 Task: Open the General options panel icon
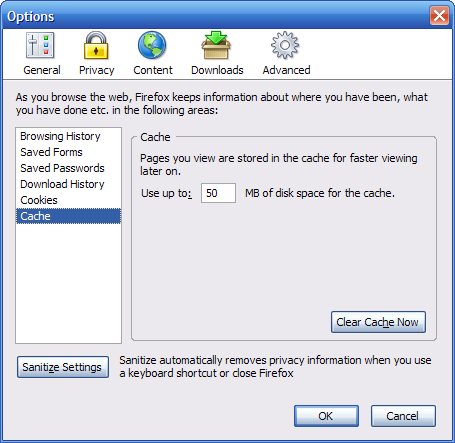(40, 45)
